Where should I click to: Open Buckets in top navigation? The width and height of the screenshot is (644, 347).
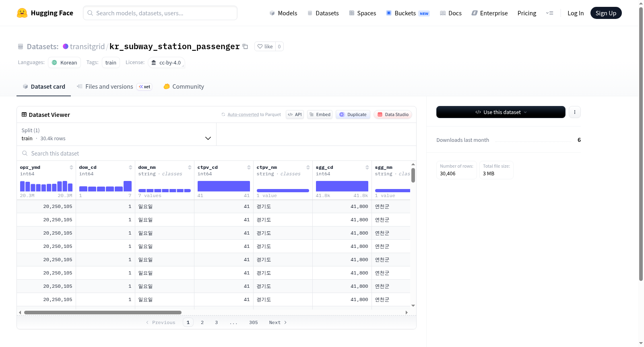click(x=408, y=13)
